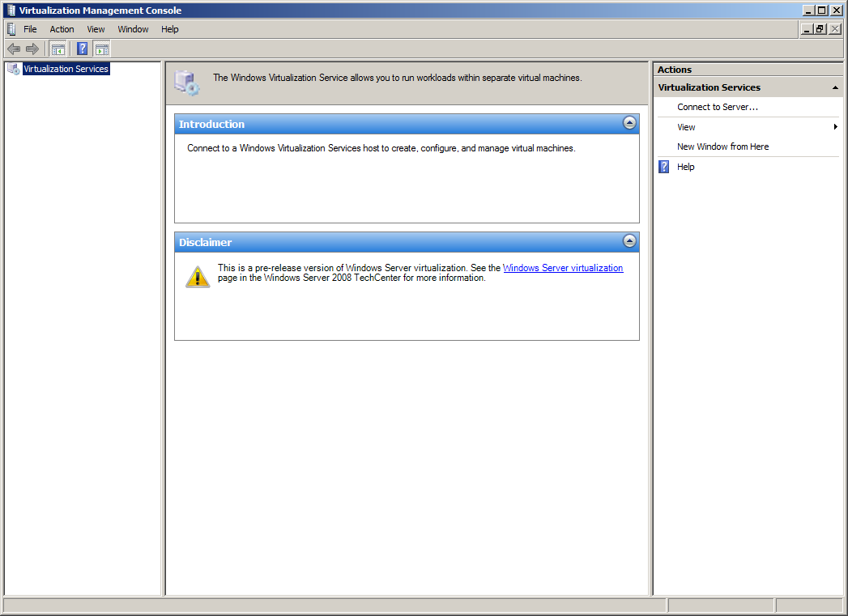Click Help text in Actions pane
The image size is (848, 616).
click(x=686, y=167)
